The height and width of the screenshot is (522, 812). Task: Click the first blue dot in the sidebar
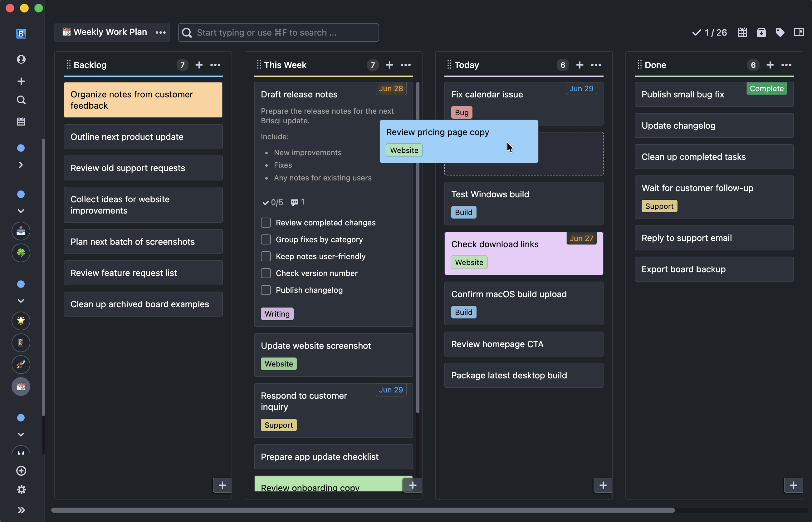[21, 148]
